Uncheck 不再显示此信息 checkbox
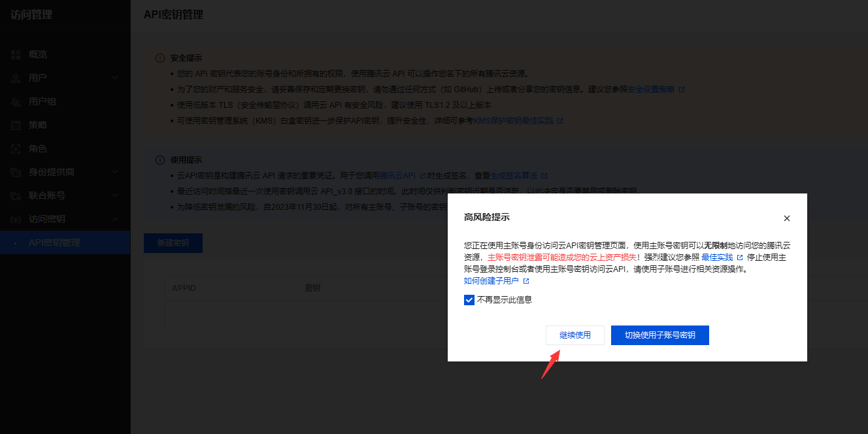Image resolution: width=868 pixels, height=434 pixels. (469, 300)
